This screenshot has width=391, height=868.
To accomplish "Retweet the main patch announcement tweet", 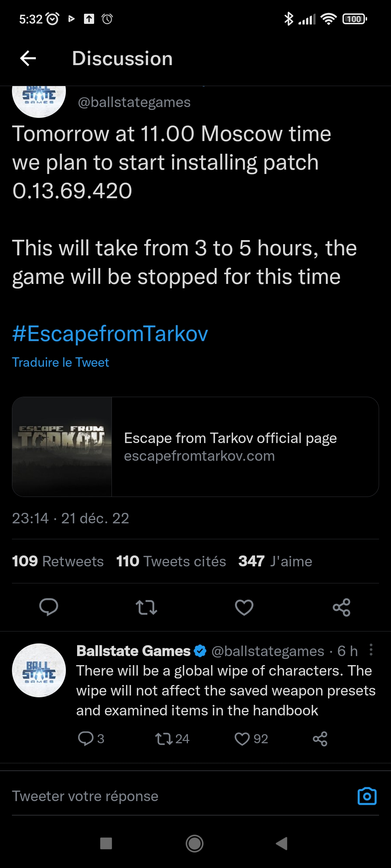I will click(146, 607).
